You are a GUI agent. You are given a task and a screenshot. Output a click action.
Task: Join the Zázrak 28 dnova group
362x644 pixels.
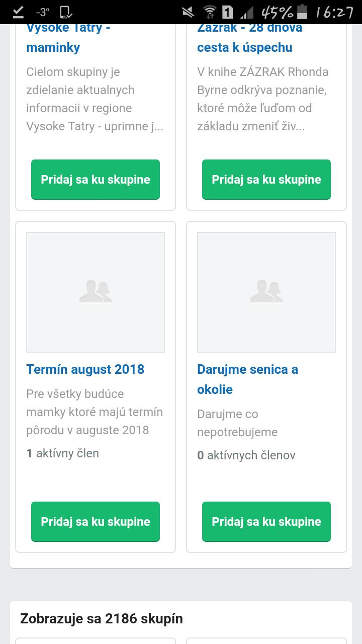(x=266, y=179)
